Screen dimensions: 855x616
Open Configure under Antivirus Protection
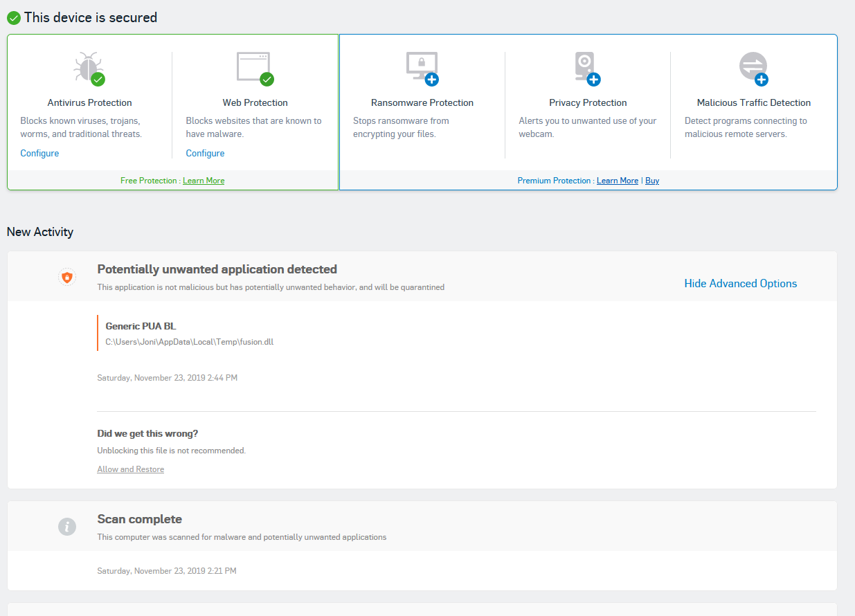point(39,153)
